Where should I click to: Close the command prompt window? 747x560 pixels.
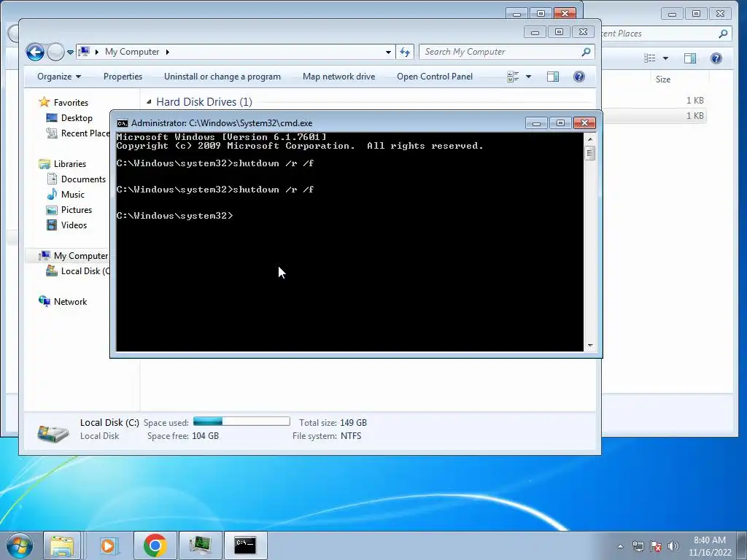pos(584,123)
